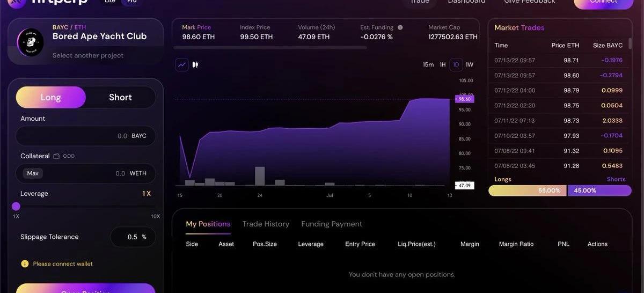Screen dimensions: 644x293
Task: Click the Leverage 1 X value
Action: tap(147, 194)
